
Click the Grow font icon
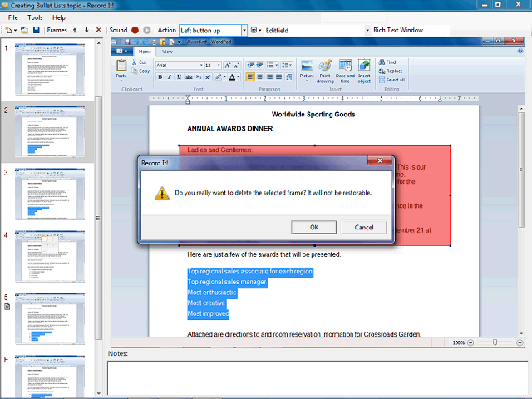tap(227, 65)
